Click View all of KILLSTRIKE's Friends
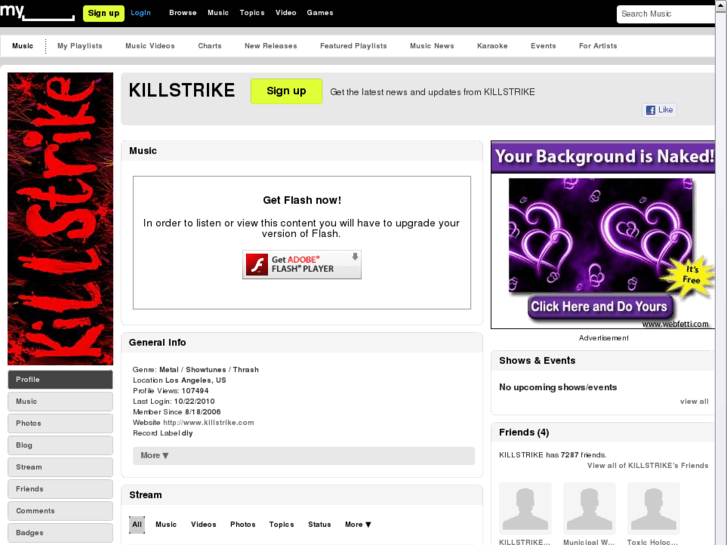 coord(648,465)
